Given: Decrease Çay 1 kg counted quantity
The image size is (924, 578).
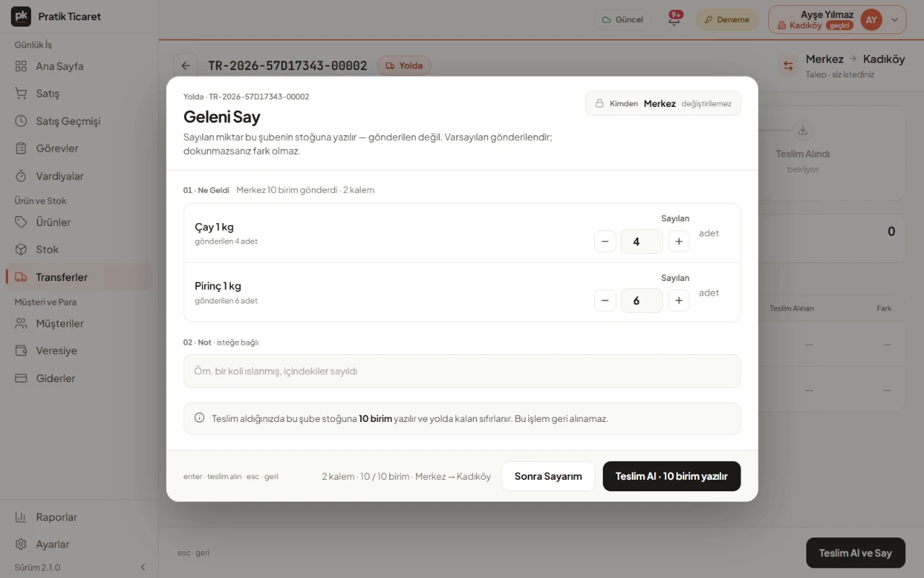Looking at the screenshot, I should click(x=605, y=241).
